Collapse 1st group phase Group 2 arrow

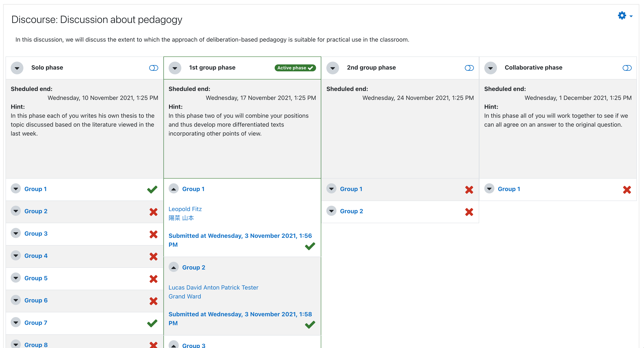coord(174,267)
